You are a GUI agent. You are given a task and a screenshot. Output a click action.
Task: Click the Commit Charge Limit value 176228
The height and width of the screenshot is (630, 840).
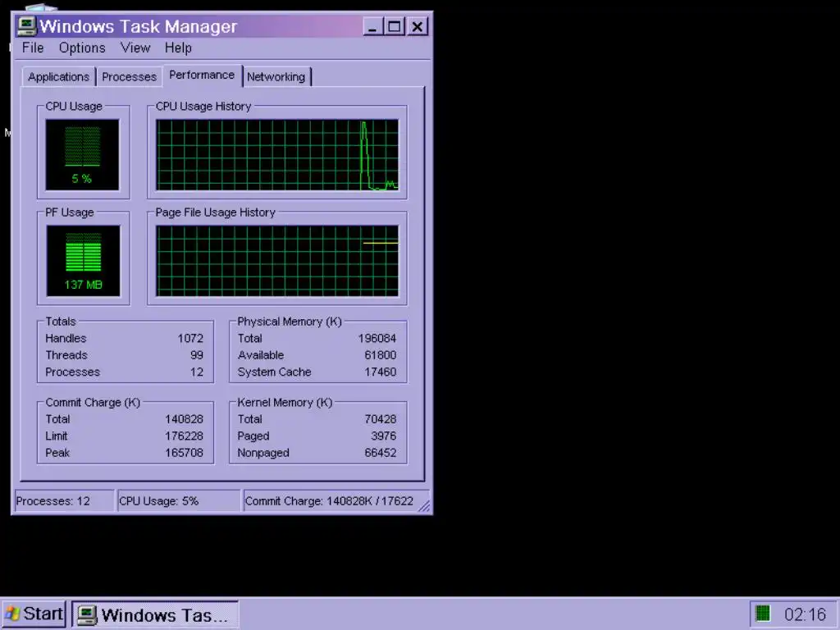[x=185, y=436]
